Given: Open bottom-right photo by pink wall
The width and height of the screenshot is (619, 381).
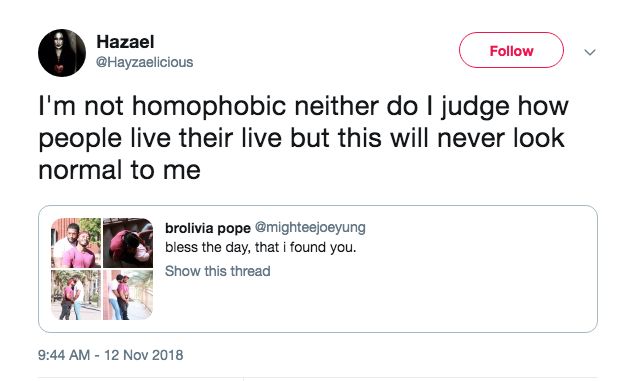Looking at the screenshot, I should coord(128,295).
